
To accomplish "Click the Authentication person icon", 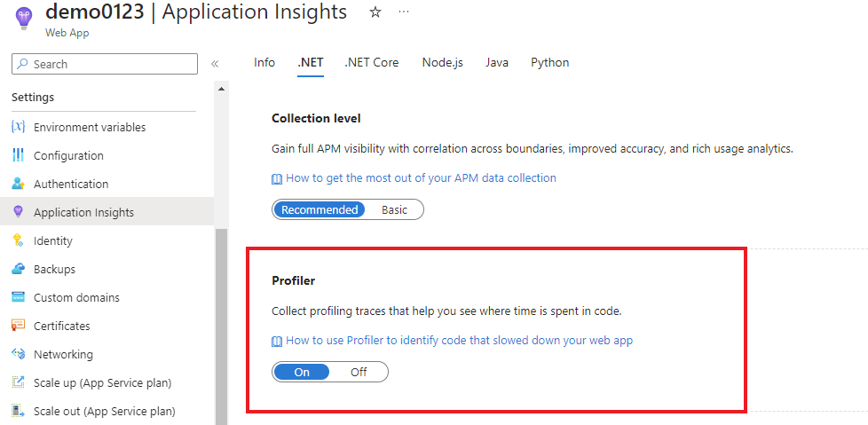I will [18, 184].
